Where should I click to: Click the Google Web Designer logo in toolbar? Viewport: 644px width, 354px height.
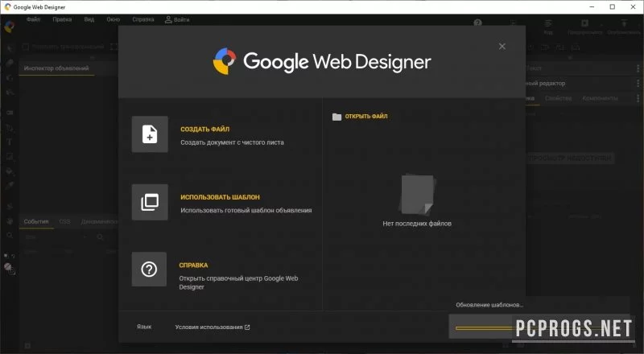(9, 27)
